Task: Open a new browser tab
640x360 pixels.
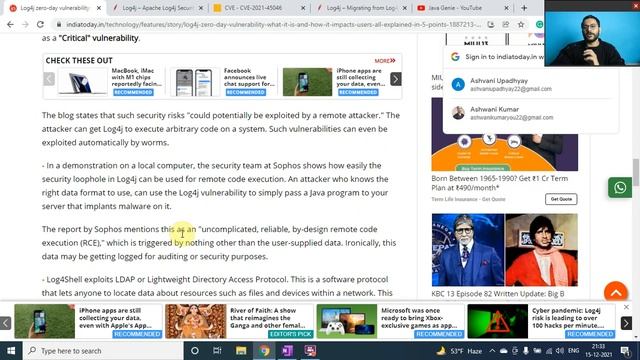Action: (x=524, y=8)
